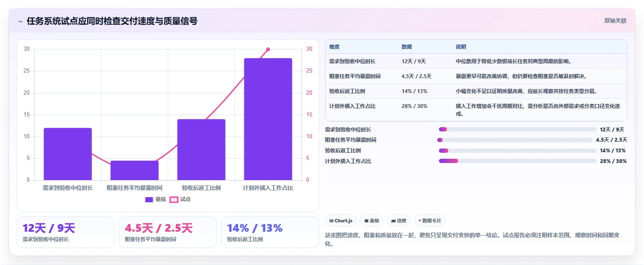The image size is (644, 265).
Task: Click the 12天 / 9天 progress bar value
Action: tap(612, 130)
